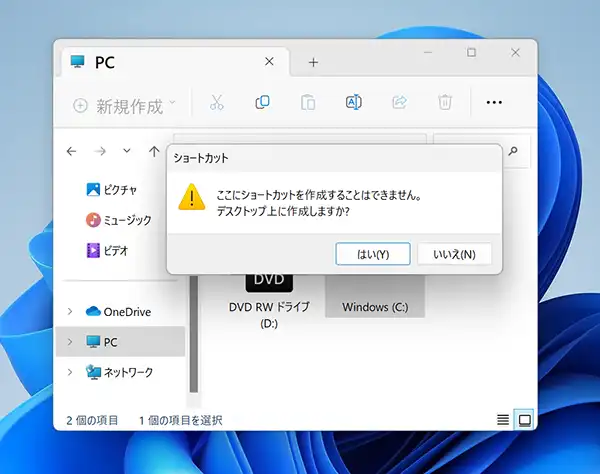Go back with the left arrow
The height and width of the screenshot is (474, 600).
pyautogui.click(x=71, y=151)
